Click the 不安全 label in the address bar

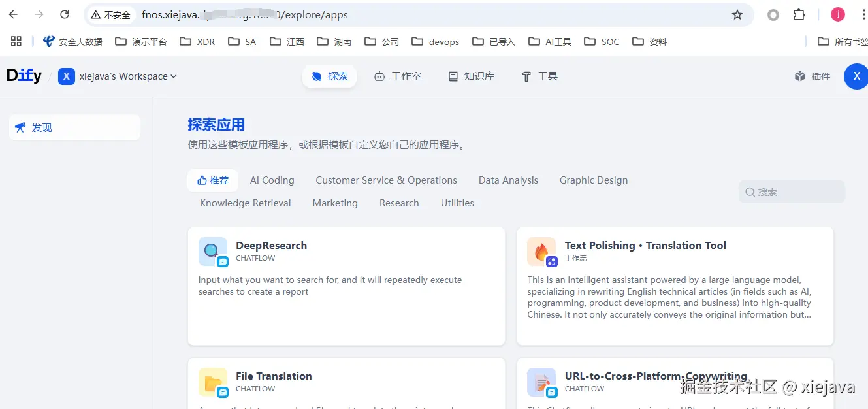click(x=110, y=14)
